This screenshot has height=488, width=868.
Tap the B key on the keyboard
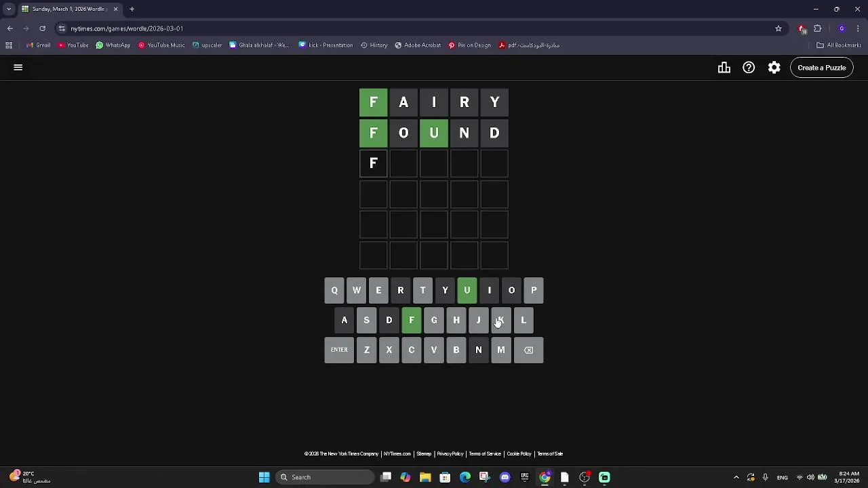[456, 350]
